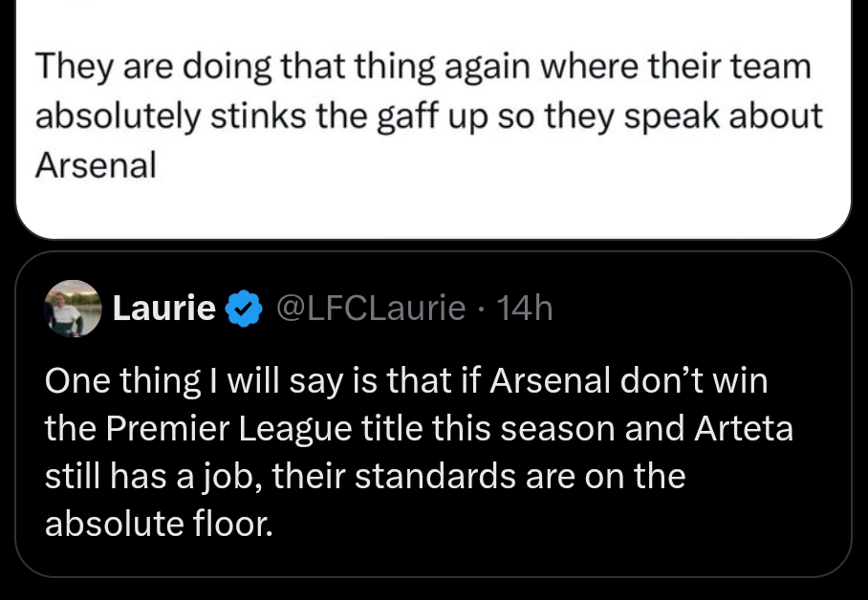Open the @LFCLaurie handle
The width and height of the screenshot is (868, 600).
tap(371, 309)
